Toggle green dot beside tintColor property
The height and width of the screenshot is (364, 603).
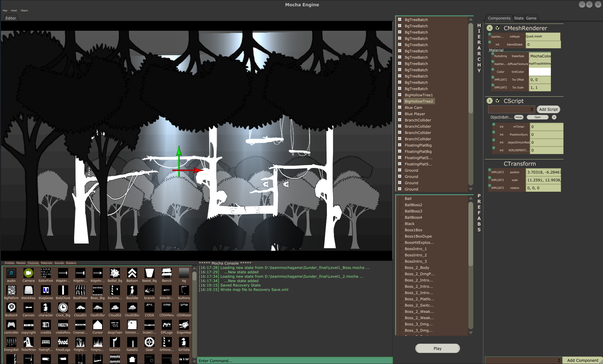(493, 69)
